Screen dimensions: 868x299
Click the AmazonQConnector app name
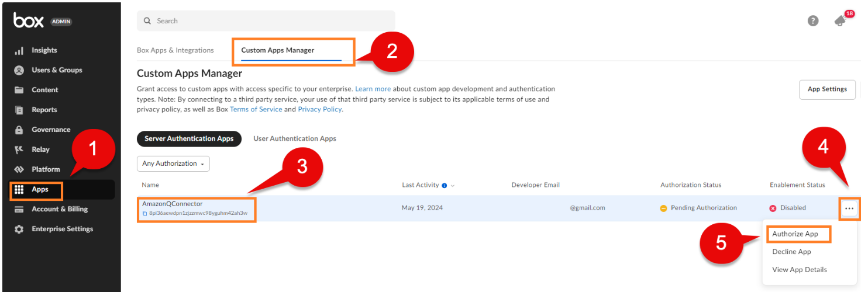(x=172, y=204)
